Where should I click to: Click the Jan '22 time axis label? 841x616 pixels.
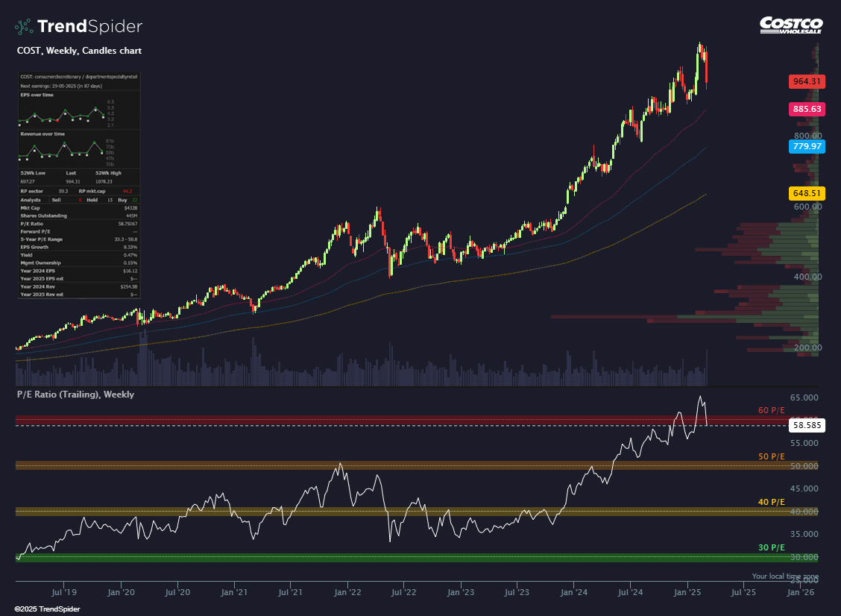347,592
